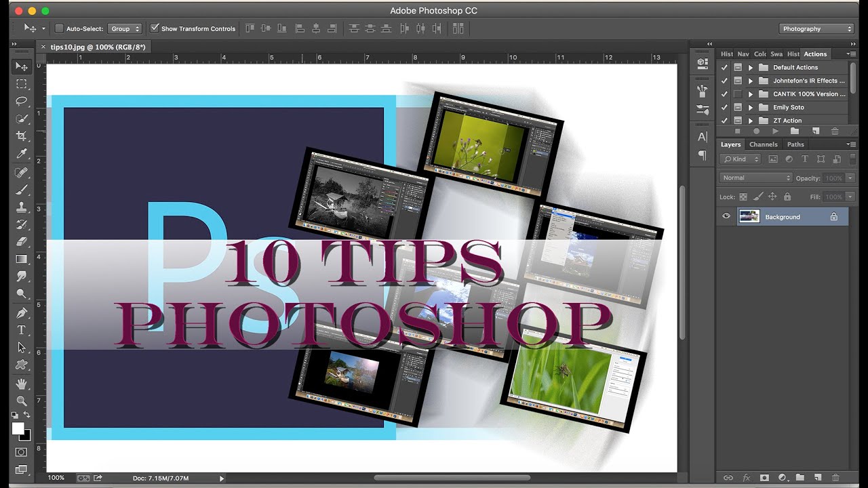The width and height of the screenshot is (868, 488).
Task: Begin recording an action
Action: 756,131
